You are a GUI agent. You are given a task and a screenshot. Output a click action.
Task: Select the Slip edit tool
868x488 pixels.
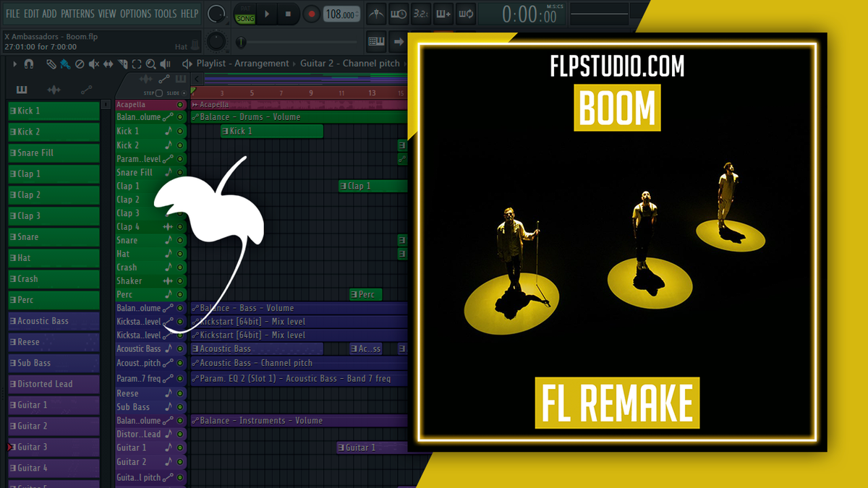tap(108, 64)
